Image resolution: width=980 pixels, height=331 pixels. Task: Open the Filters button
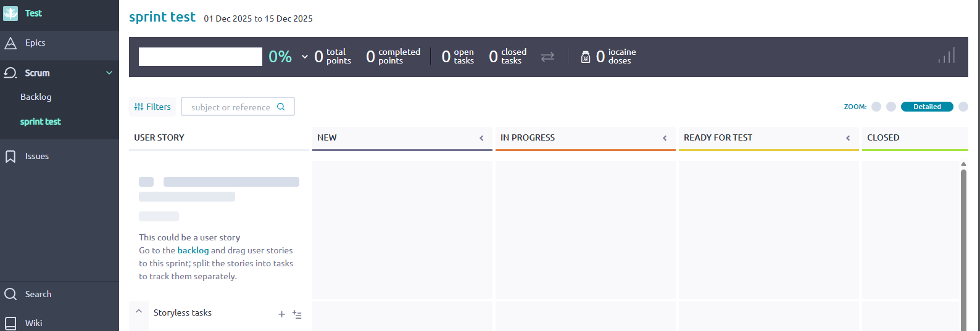152,107
